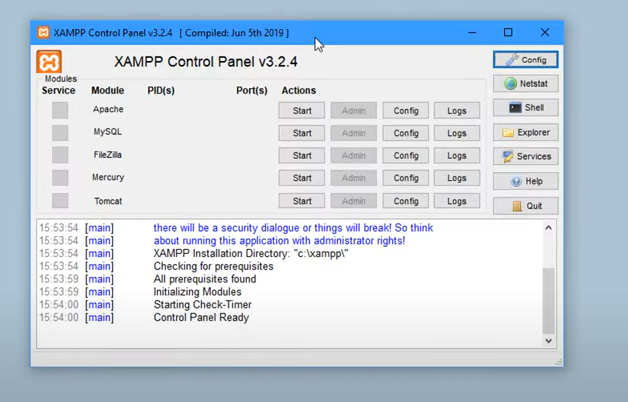
Task: Open Help with question mark icon
Action: [525, 181]
